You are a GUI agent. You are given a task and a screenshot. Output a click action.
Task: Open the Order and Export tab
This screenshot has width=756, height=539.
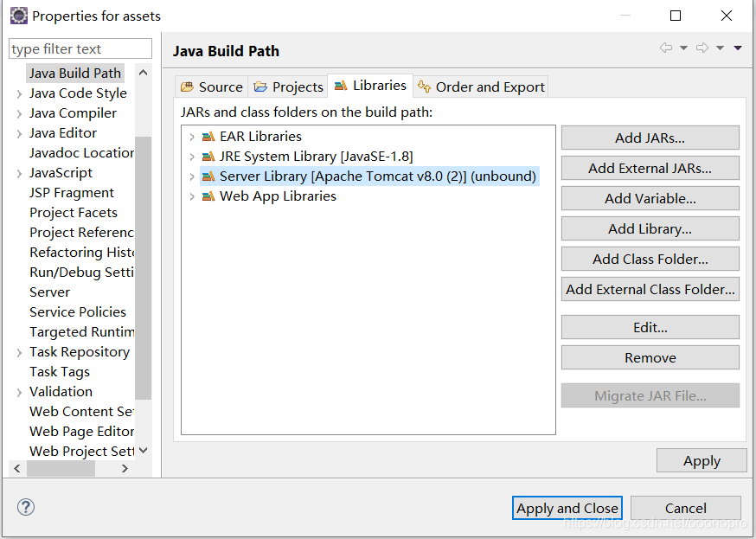click(x=481, y=87)
